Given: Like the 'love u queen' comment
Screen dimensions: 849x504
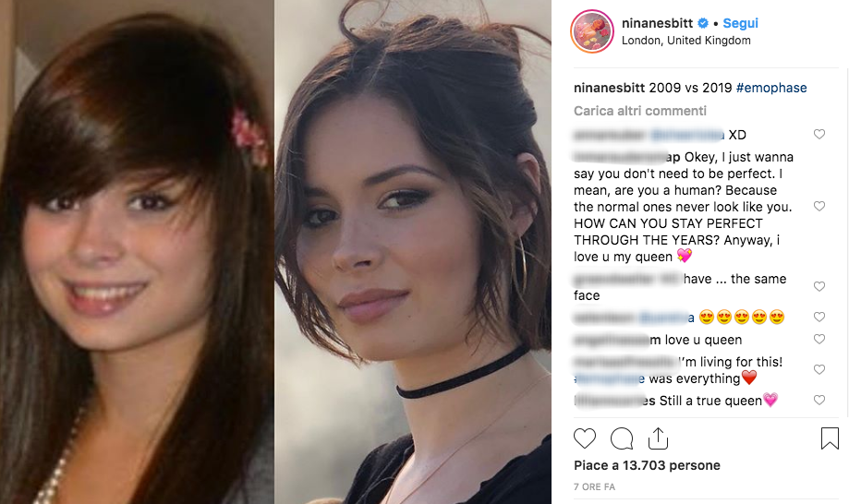Looking at the screenshot, I should tap(819, 339).
